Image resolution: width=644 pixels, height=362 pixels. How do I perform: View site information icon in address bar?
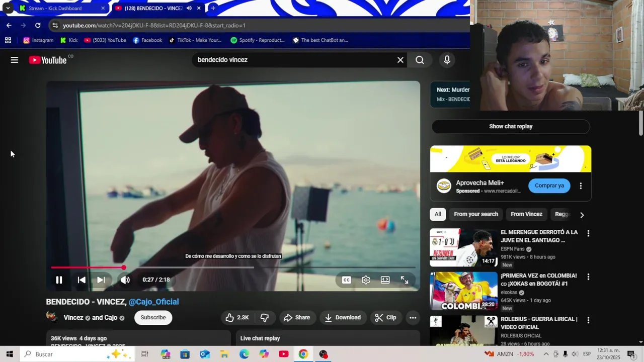[x=55, y=25]
